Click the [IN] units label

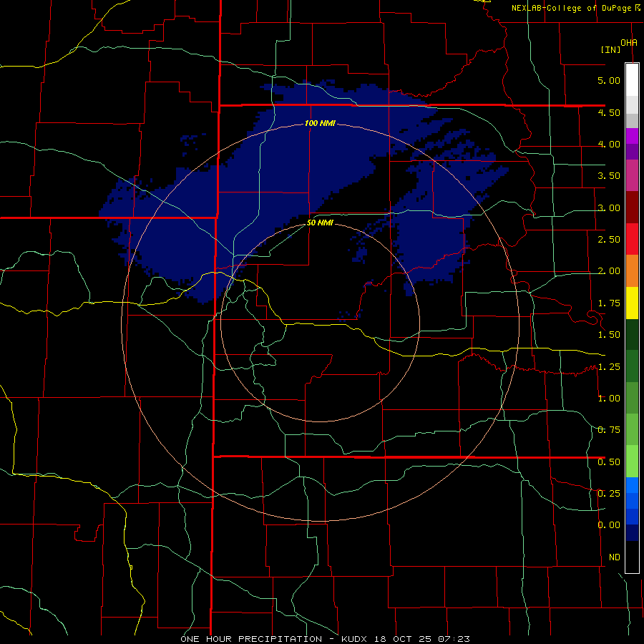[x=611, y=49]
